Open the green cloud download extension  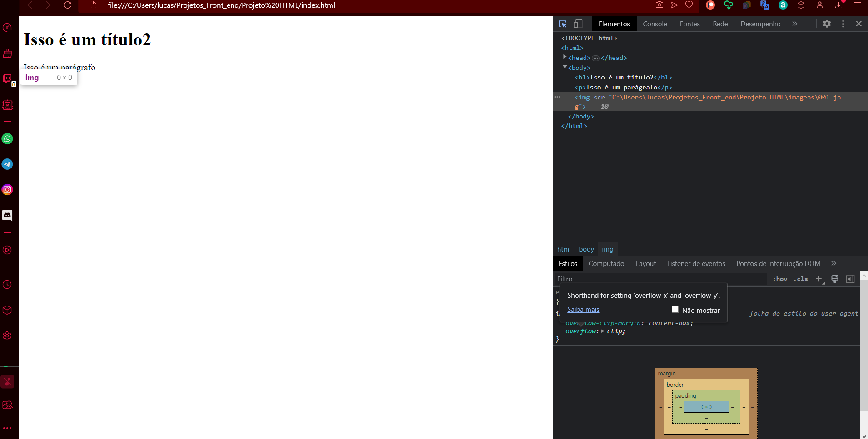coord(729,5)
